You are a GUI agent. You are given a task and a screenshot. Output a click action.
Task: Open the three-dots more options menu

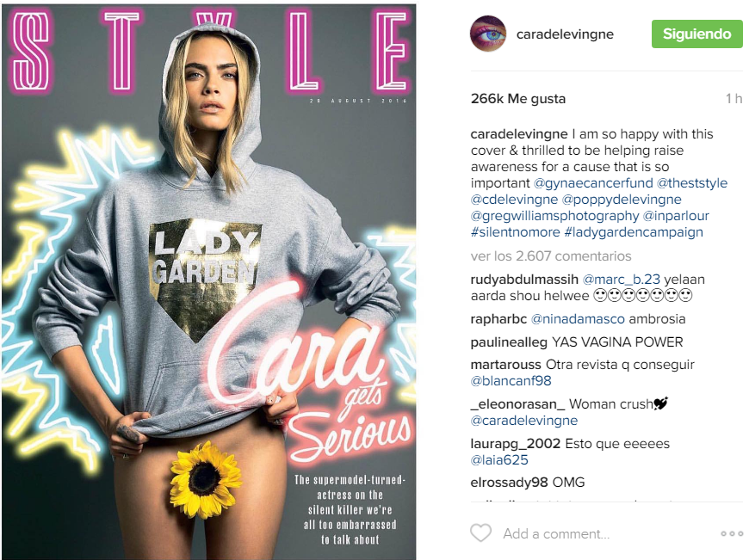731,533
